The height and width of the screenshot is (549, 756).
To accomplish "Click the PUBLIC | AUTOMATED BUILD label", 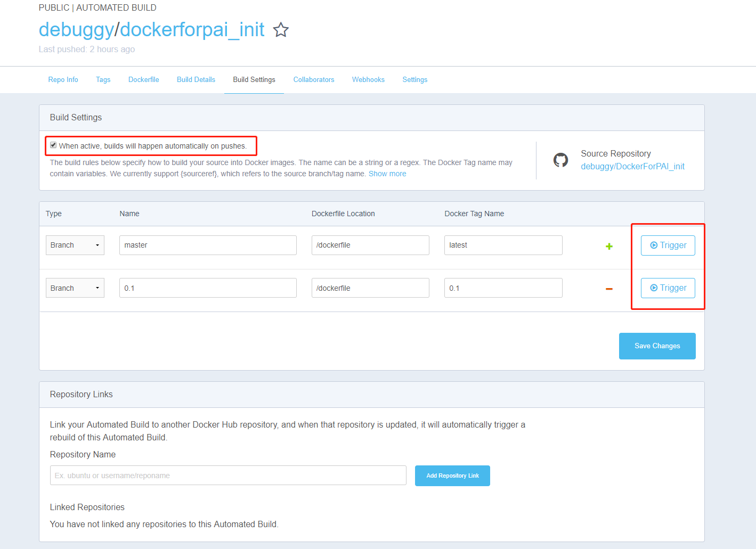I will (97, 7).
